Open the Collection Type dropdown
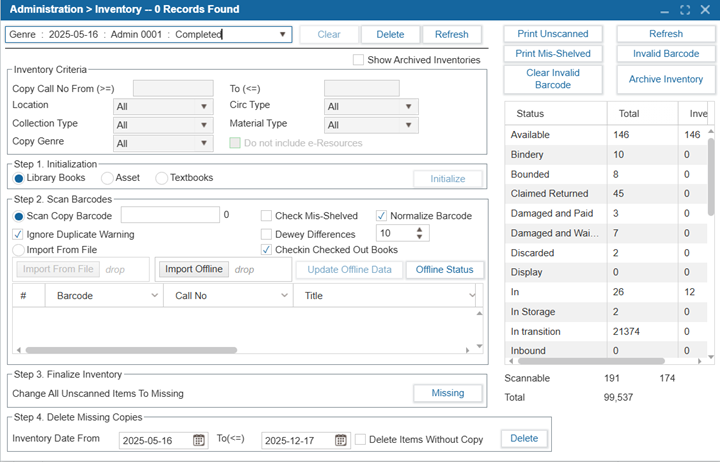This screenshot has height=462, width=720. (204, 125)
